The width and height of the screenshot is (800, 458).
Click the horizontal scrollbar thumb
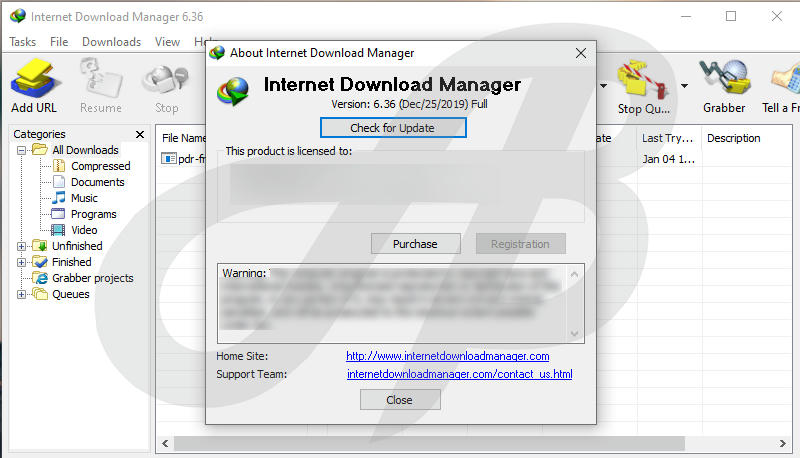[x=429, y=443]
